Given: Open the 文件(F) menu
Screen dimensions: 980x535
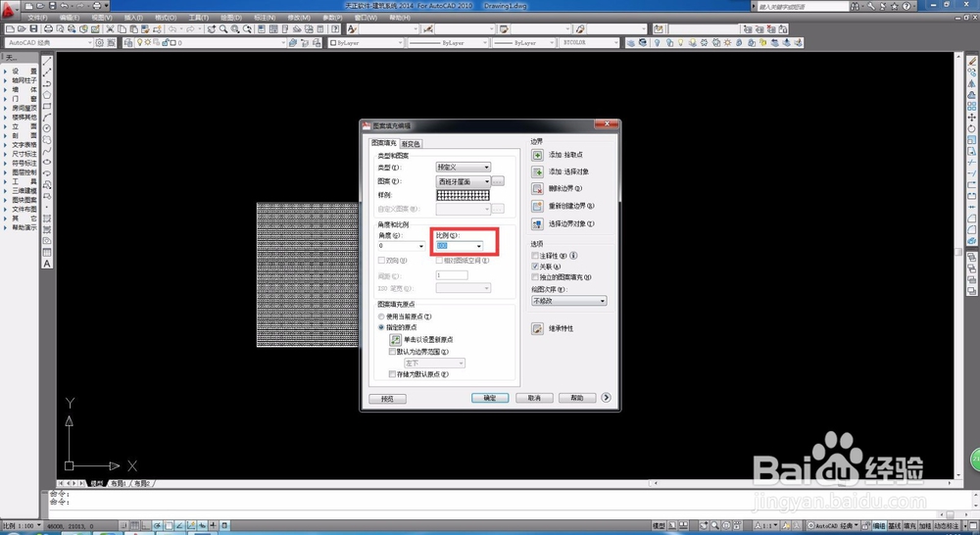Looking at the screenshot, I should click(37, 18).
